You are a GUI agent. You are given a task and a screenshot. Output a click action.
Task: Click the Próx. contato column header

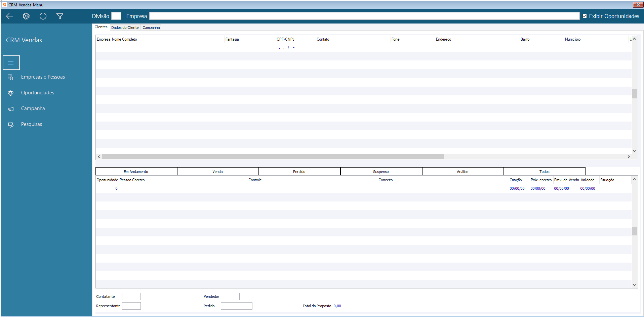(541, 180)
